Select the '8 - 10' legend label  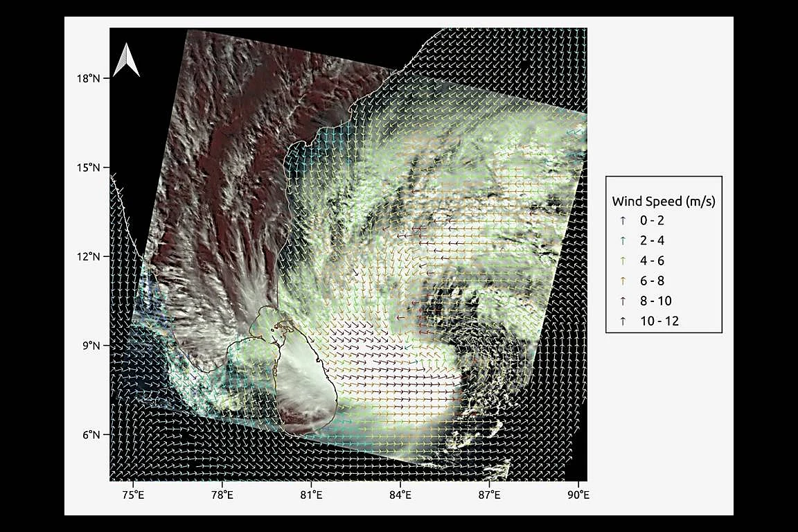tap(656, 301)
